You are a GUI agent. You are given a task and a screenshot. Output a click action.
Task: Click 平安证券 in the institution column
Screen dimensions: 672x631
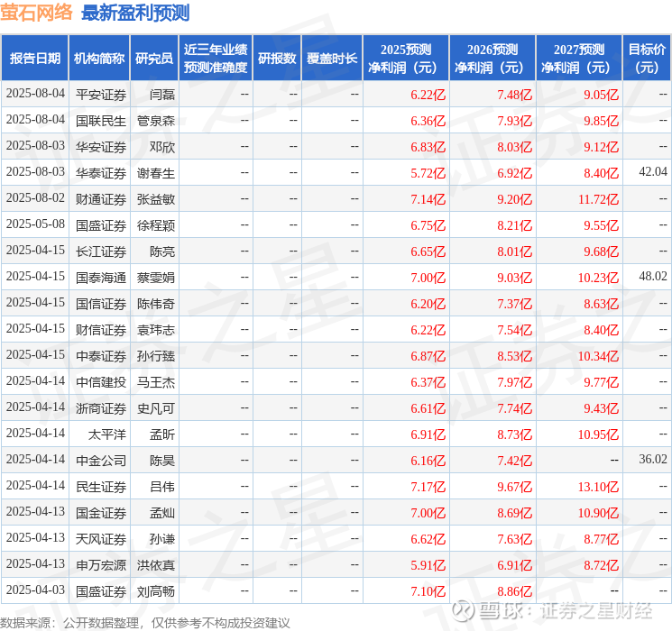point(101,95)
